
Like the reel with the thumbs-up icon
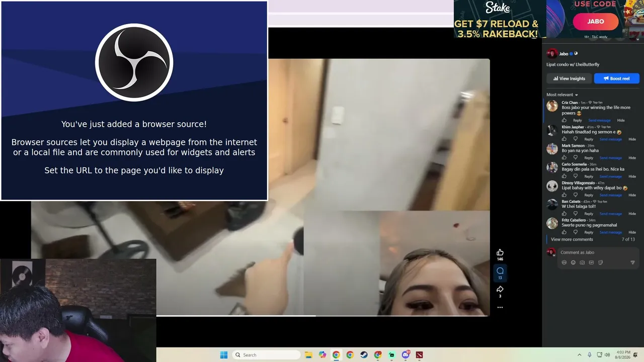500,252
